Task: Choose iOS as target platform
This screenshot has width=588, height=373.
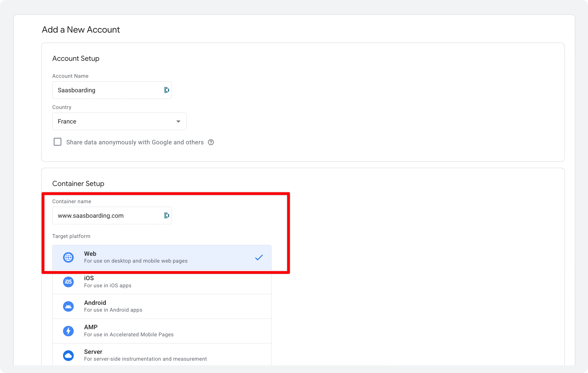Action: click(162, 282)
